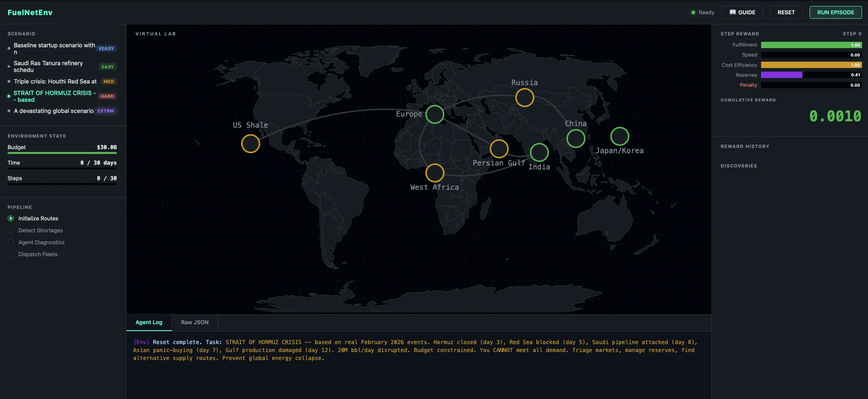
Task: Choose Triple crisis Houthi Red Sea scenario
Action: click(x=62, y=82)
